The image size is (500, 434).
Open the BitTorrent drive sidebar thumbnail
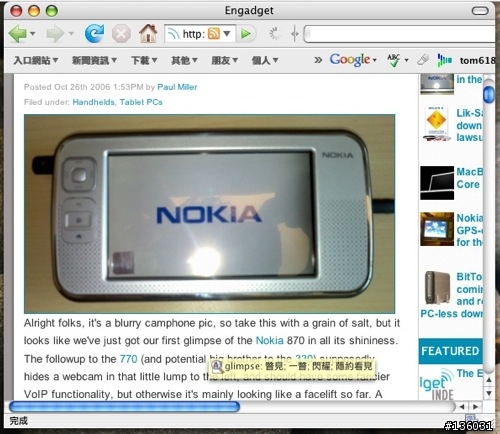click(x=437, y=288)
